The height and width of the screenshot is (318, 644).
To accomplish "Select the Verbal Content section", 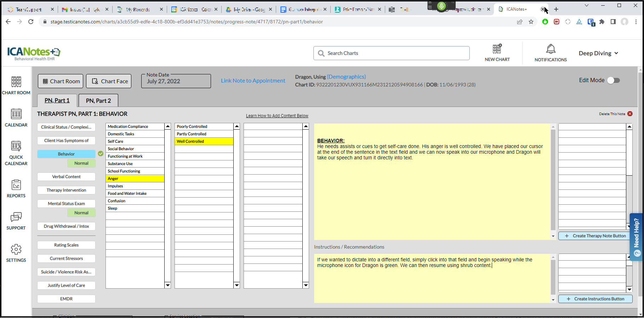I will [x=66, y=177].
